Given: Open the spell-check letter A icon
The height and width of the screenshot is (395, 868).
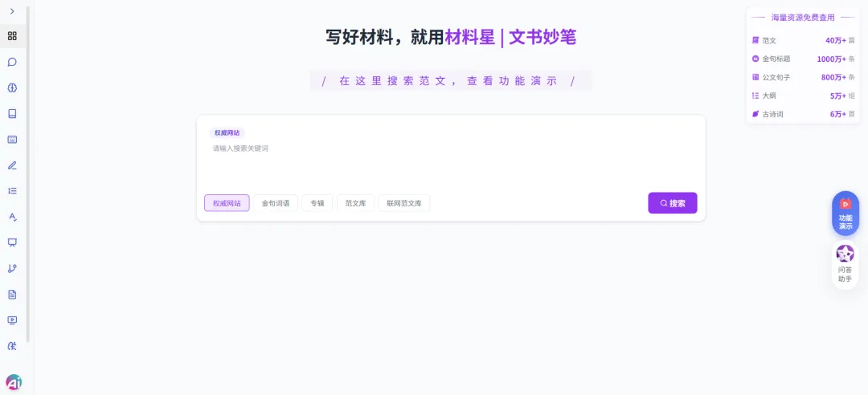Looking at the screenshot, I should click(12, 217).
